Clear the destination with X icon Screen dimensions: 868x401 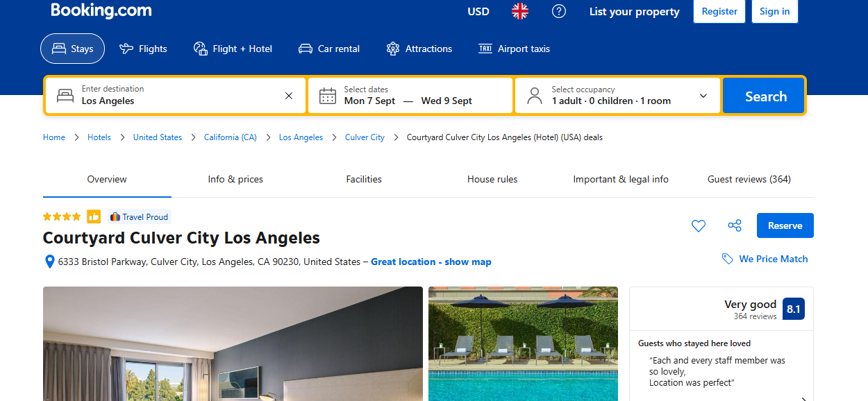click(x=289, y=96)
